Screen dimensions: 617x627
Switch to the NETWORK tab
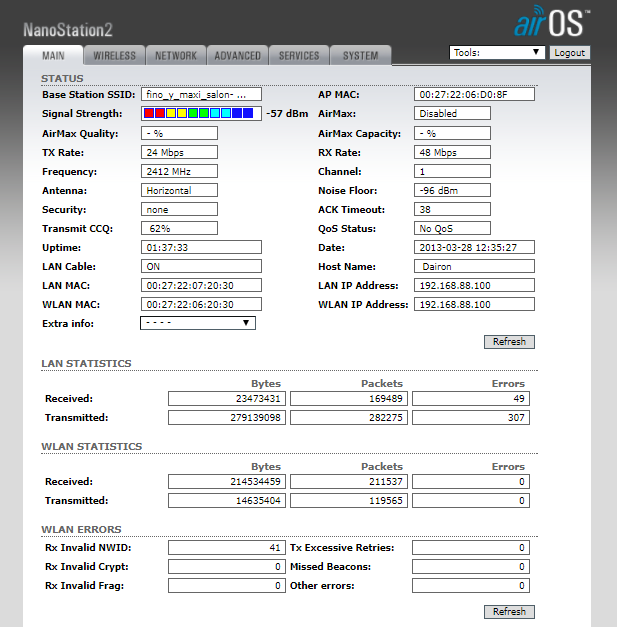176,55
